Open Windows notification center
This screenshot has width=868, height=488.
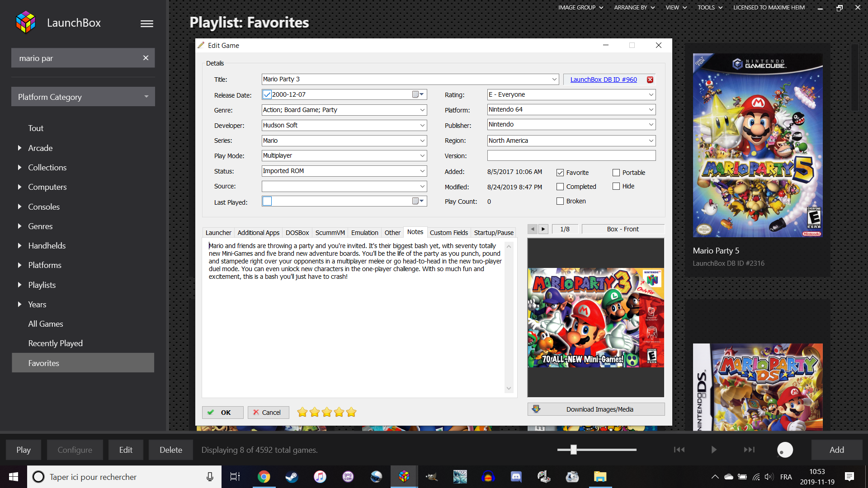point(849,477)
